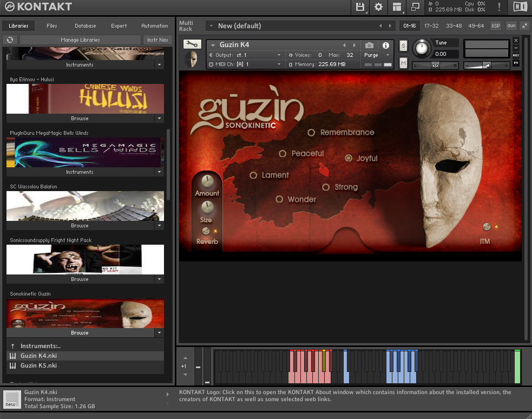Open the workspace layout panel icon

tap(397, 7)
